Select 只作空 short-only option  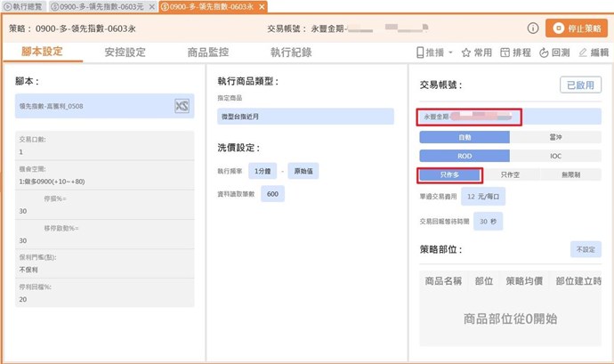[511, 175]
